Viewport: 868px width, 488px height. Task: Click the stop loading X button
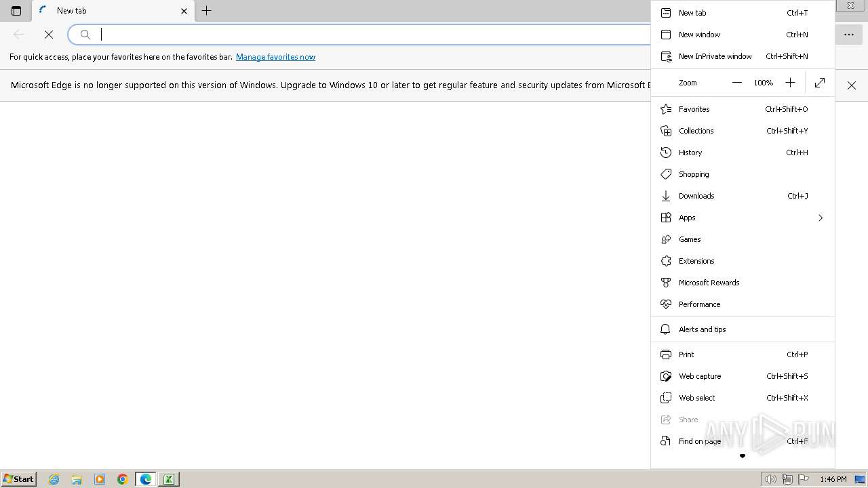(49, 35)
